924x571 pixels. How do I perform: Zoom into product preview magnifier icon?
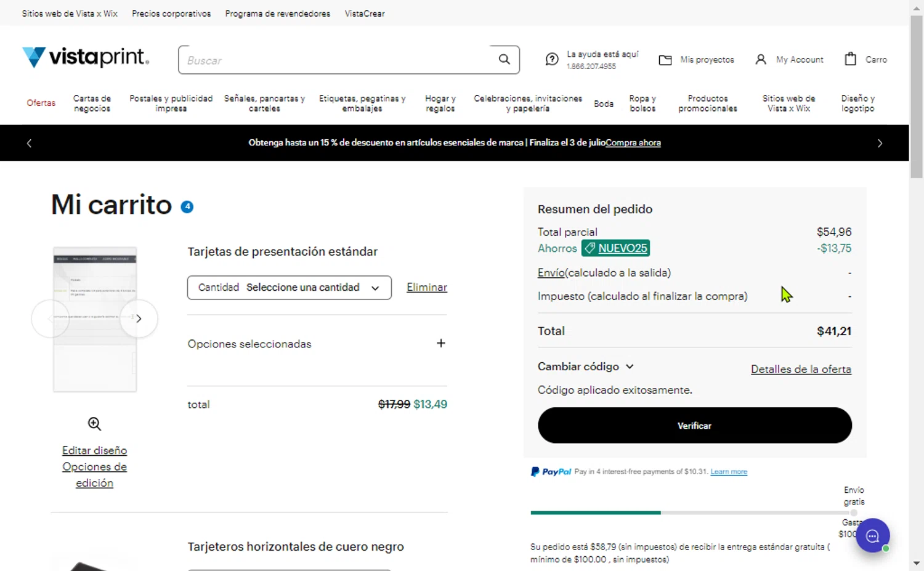click(94, 424)
